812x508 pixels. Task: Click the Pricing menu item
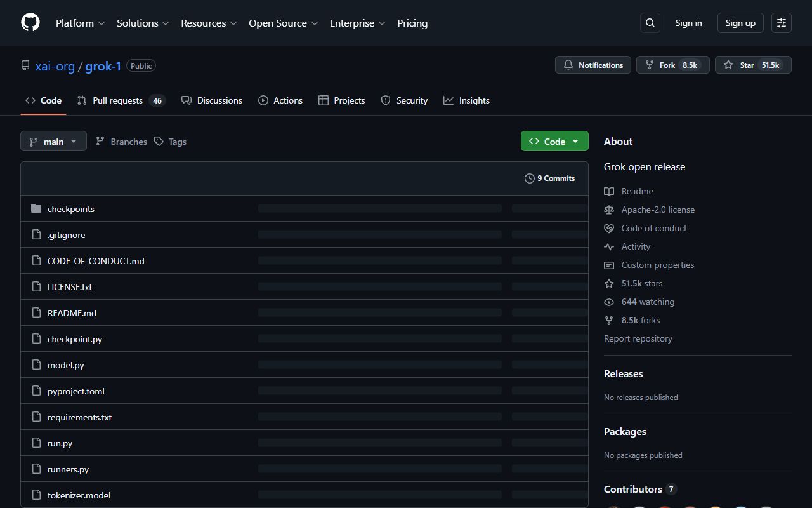(412, 23)
